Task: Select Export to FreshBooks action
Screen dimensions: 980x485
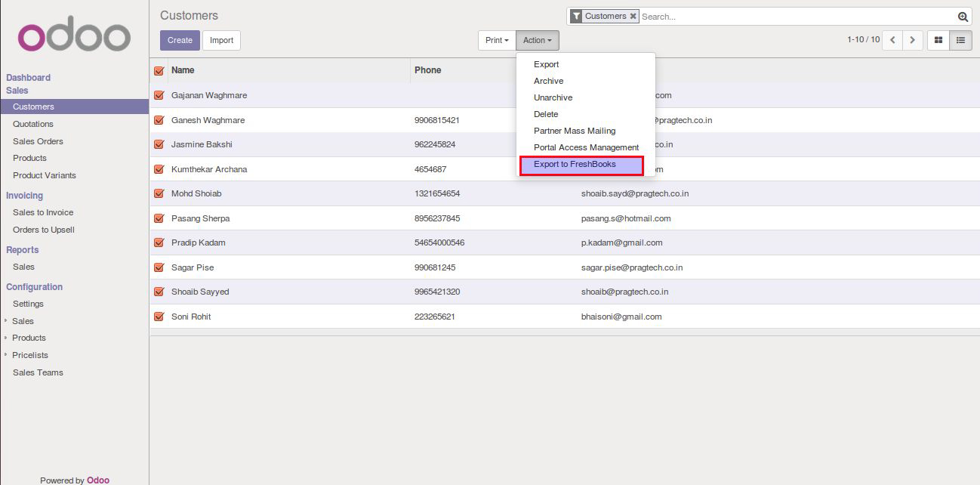Action: 581,165
